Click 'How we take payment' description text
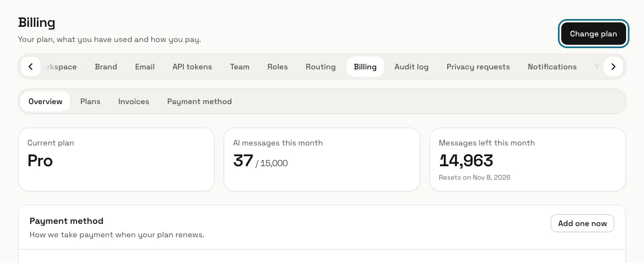 [117, 235]
